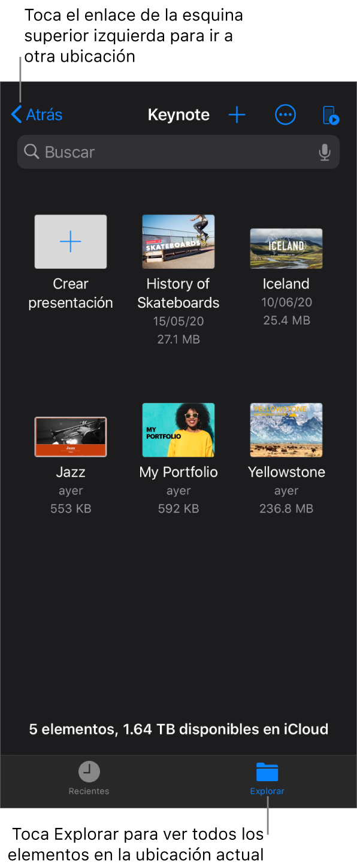Image resolution: width=357 pixels, height=868 pixels.
Task: Open the Jazz presentation thumbnail
Action: coord(71,436)
